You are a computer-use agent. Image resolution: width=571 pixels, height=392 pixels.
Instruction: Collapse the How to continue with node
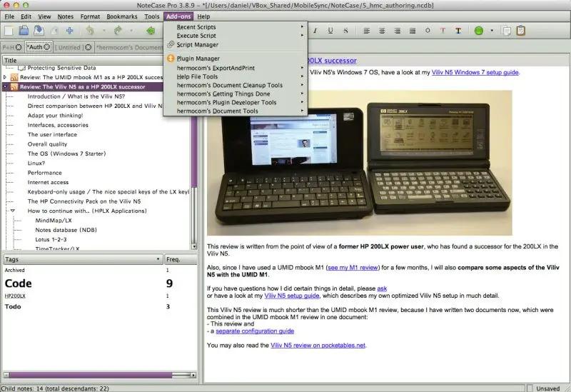13,211
